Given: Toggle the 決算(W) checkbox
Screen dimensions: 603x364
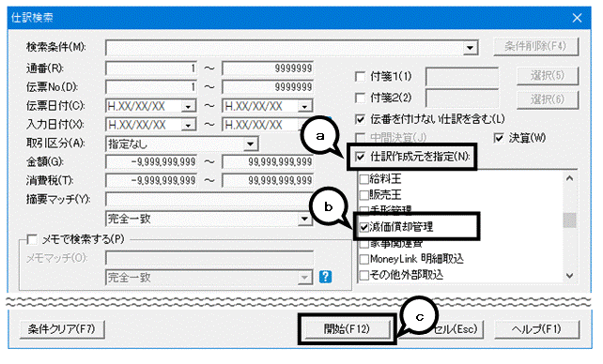Looking at the screenshot, I should pos(499,138).
